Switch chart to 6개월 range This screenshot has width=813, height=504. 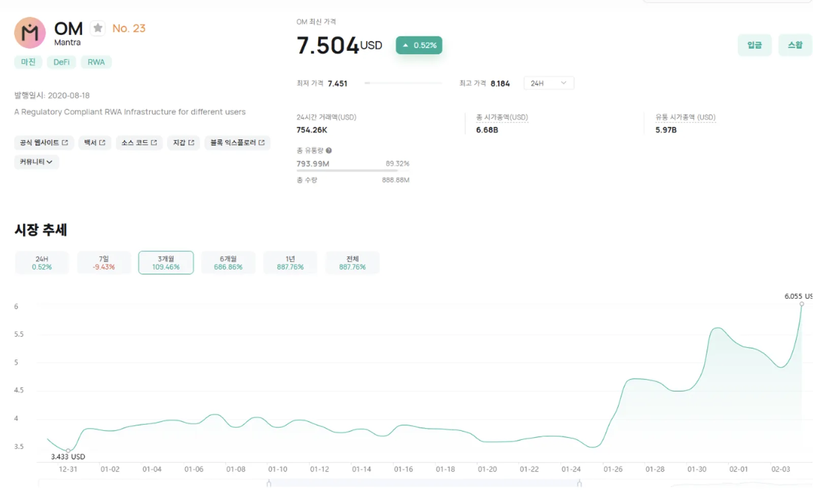pyautogui.click(x=228, y=263)
